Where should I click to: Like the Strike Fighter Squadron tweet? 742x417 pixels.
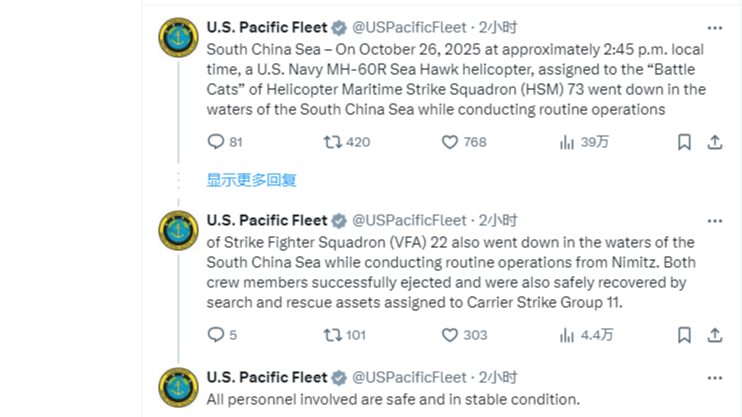tap(449, 335)
